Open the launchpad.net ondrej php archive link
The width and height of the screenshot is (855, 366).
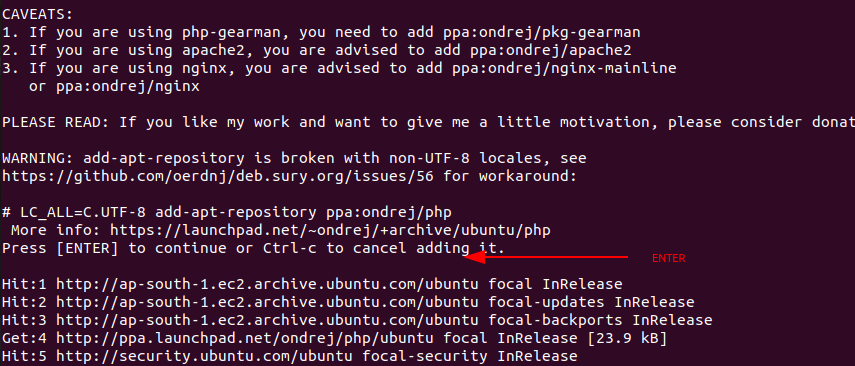click(x=330, y=230)
